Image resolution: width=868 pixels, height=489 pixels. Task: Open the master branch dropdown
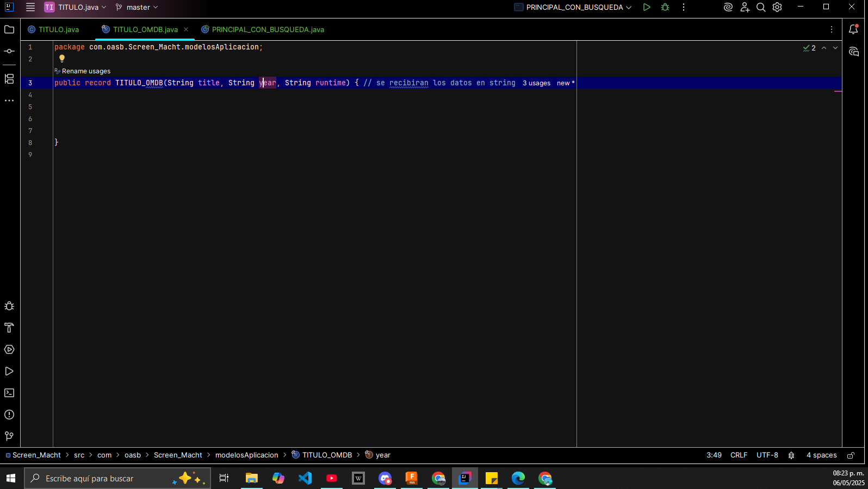click(137, 7)
